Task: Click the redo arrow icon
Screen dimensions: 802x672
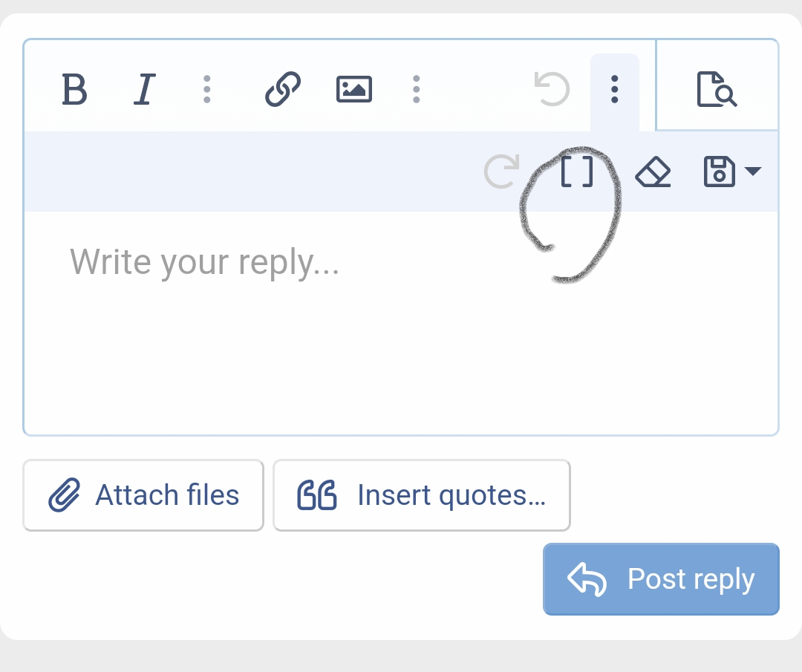Action: (x=502, y=172)
